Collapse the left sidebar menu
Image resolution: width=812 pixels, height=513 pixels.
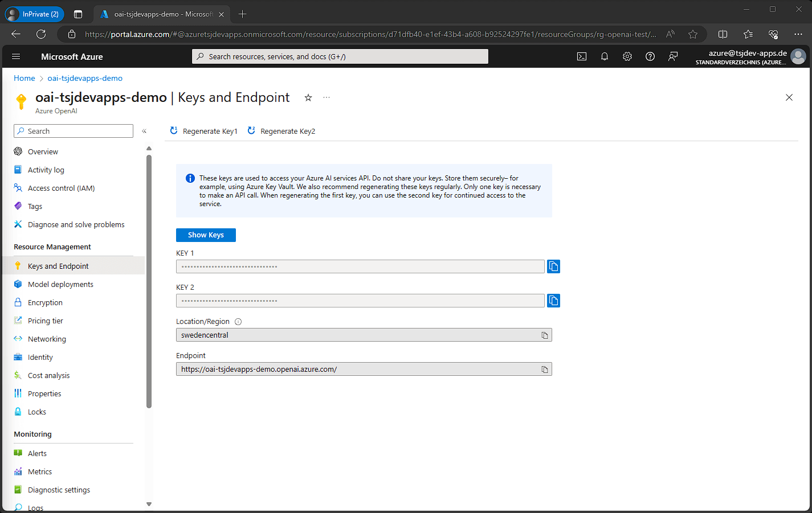144,131
